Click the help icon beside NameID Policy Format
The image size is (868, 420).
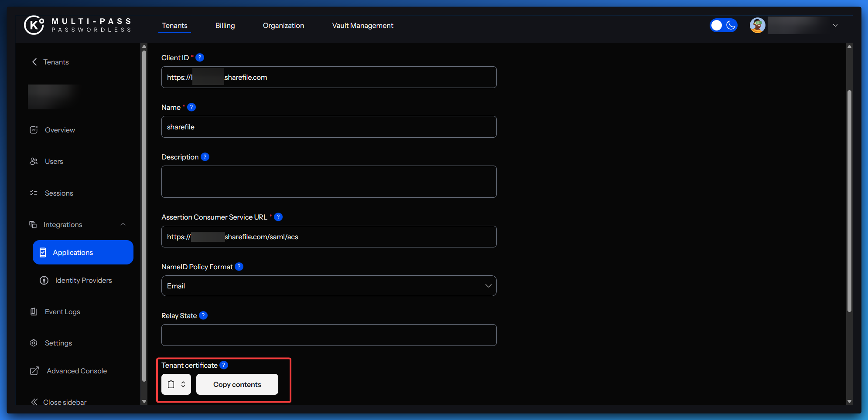pyautogui.click(x=239, y=267)
